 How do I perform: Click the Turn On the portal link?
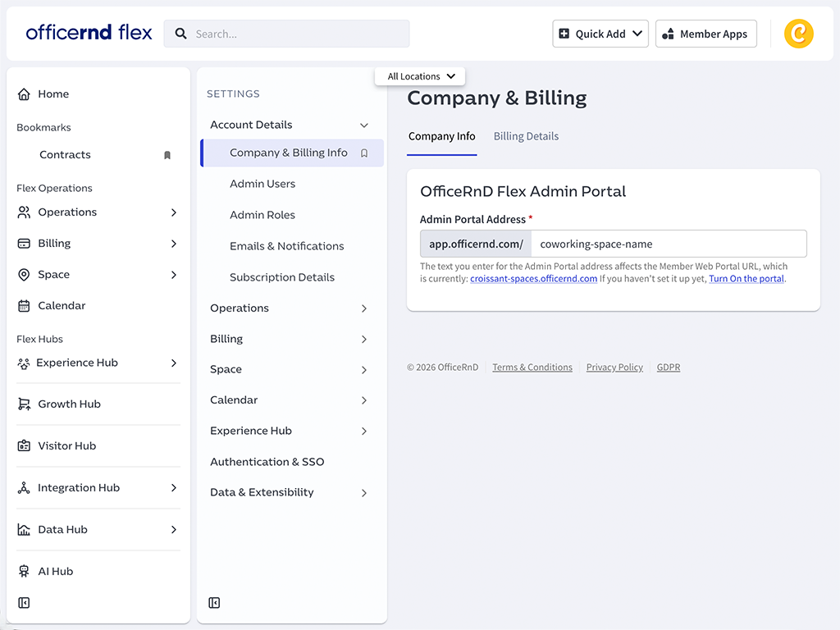pos(746,279)
